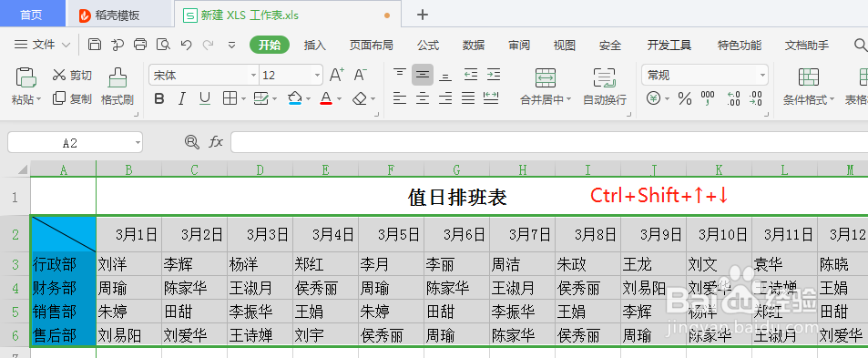This screenshot has width=868, height=358.
Task: Click the currency format icon
Action: click(654, 99)
